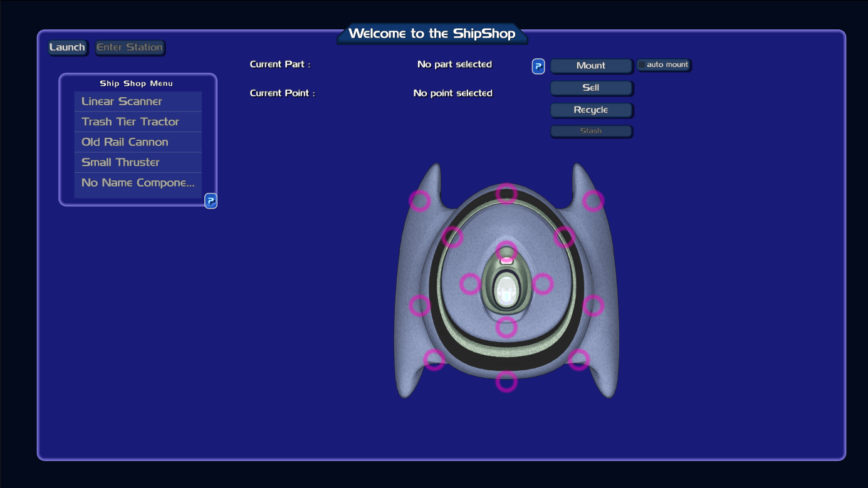Click the Recycle button
The width and height of the screenshot is (868, 488).
[x=591, y=110]
